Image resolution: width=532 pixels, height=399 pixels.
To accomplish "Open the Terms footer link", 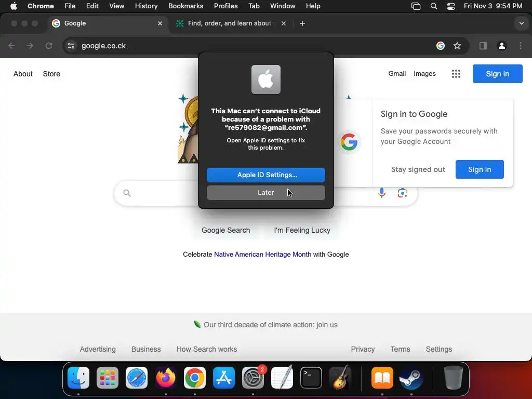I will pos(401,349).
